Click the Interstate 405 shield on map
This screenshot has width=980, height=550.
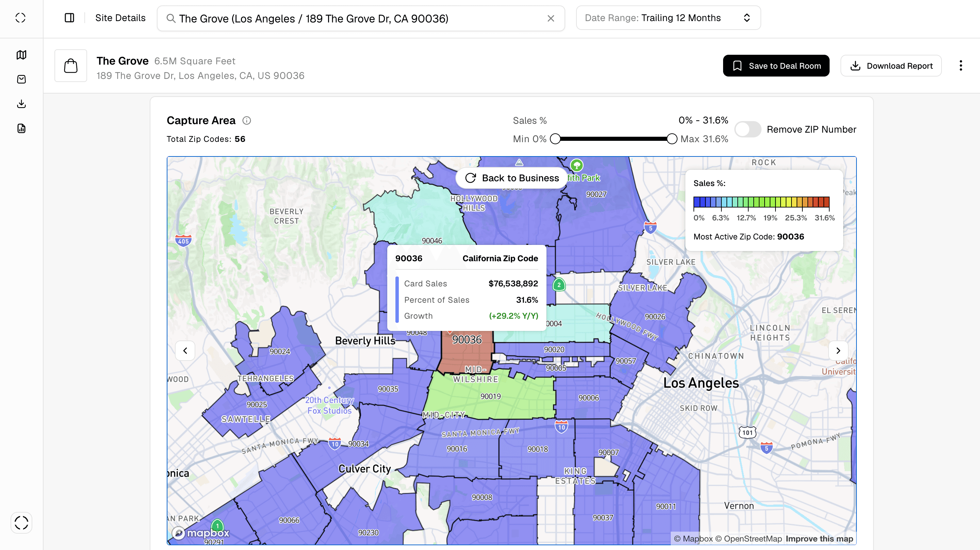(x=183, y=241)
